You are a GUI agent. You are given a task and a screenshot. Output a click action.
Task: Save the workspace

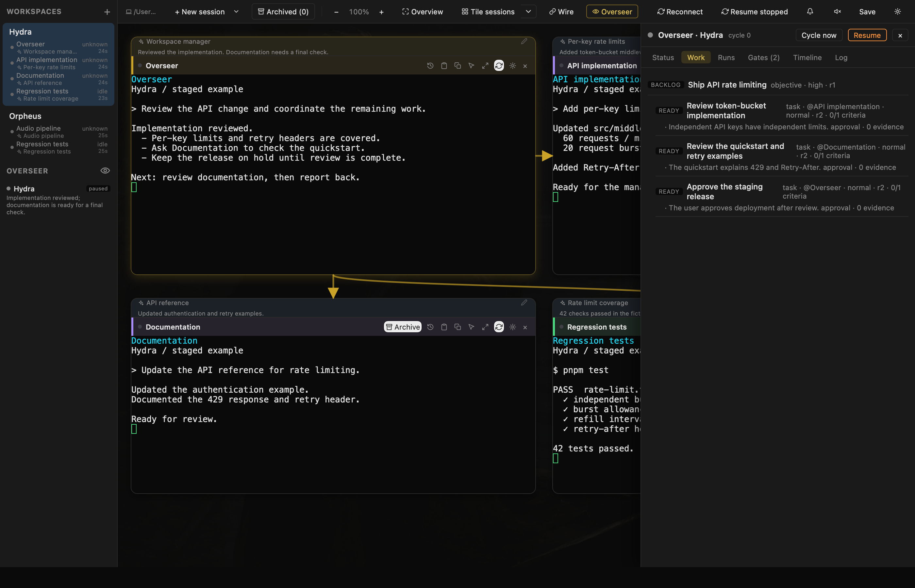[x=867, y=12]
